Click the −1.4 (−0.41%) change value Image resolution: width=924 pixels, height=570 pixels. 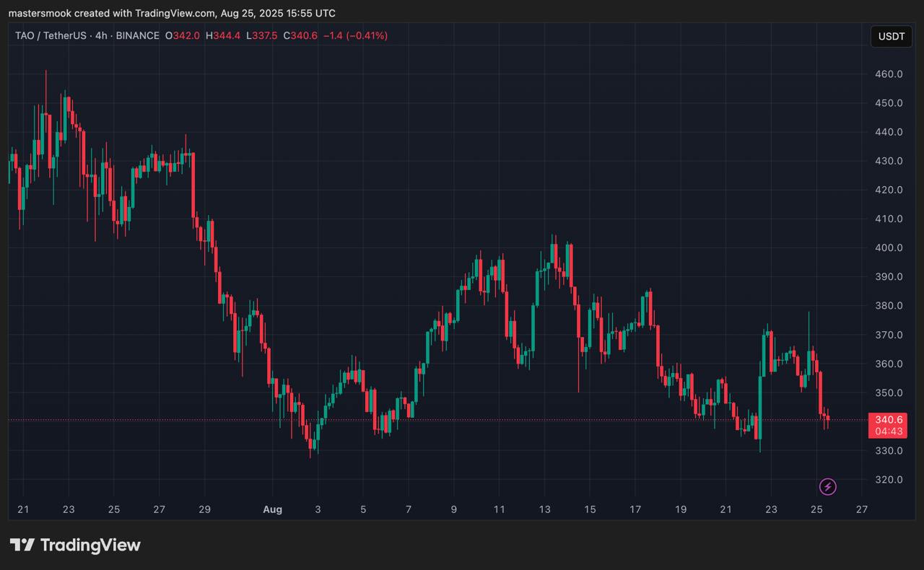pos(355,35)
